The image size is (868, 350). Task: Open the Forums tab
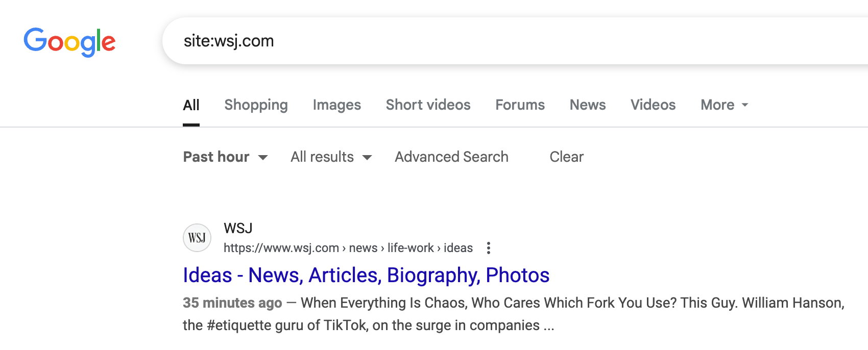click(520, 105)
